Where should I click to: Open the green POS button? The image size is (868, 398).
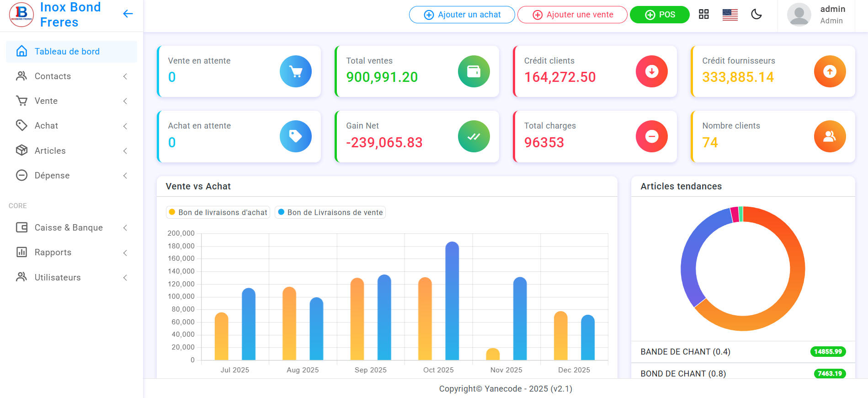660,15
